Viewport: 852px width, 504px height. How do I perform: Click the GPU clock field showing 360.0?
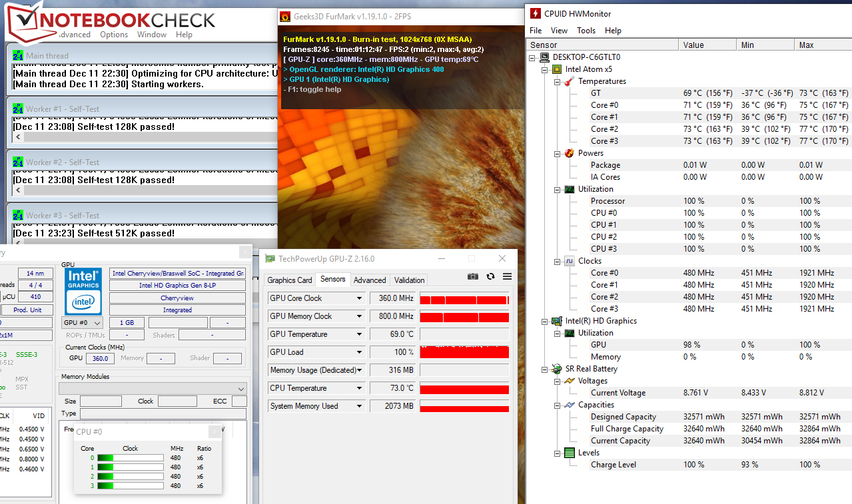[x=100, y=358]
